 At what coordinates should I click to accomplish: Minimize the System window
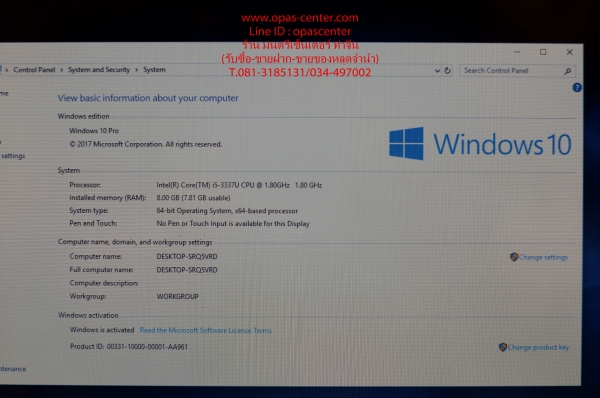coord(517,52)
